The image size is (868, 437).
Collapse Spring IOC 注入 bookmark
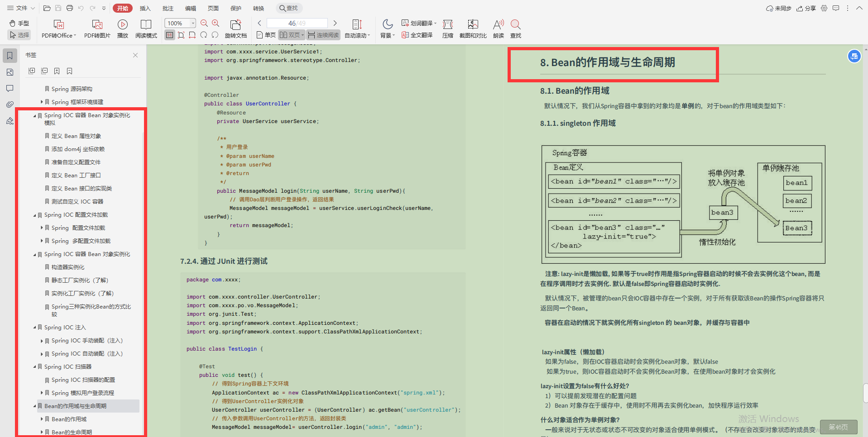[x=35, y=328]
